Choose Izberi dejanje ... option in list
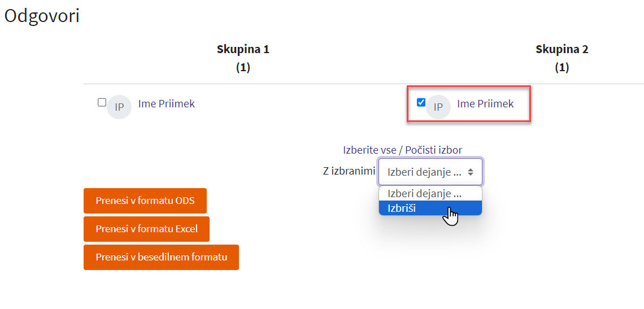Screen dimensions: 644x309 [x=430, y=194]
